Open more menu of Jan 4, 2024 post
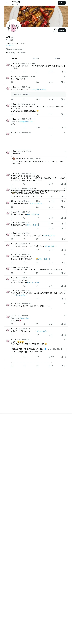This screenshot has width=72, height=644. tap(65, 104)
